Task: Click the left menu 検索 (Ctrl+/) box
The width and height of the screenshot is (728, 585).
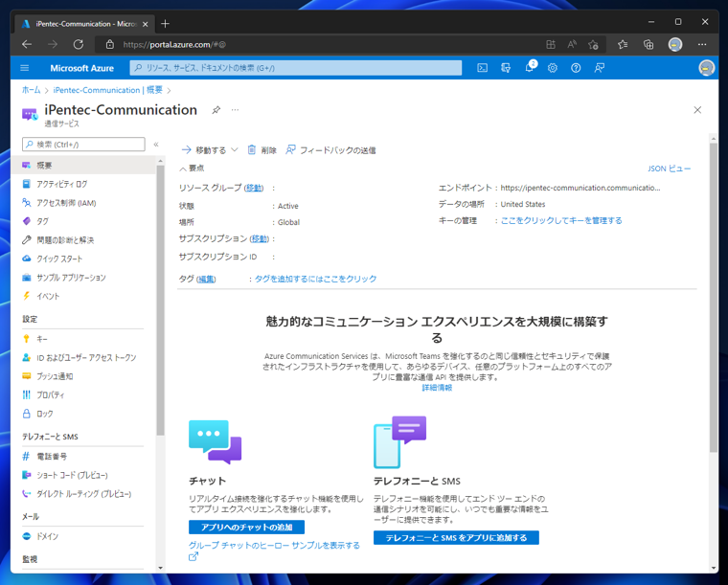Action: click(x=83, y=145)
